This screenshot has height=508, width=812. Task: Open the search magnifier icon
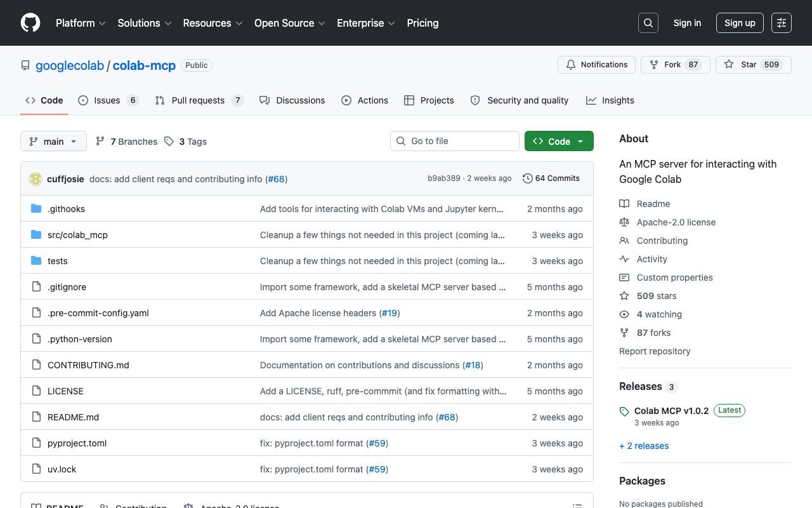[648, 23]
